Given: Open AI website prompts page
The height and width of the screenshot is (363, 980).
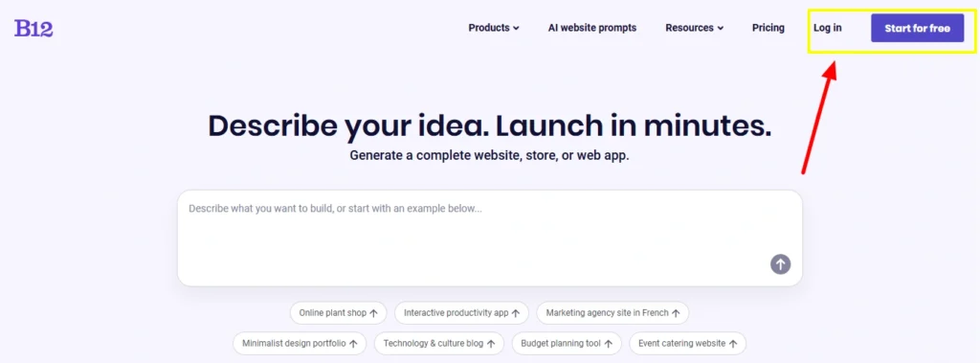Looking at the screenshot, I should click(592, 28).
